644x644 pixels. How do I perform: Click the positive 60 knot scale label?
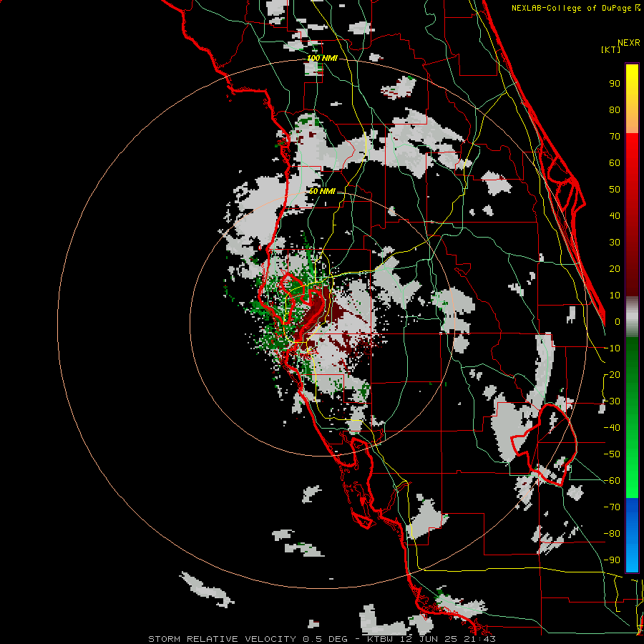[x=615, y=163]
